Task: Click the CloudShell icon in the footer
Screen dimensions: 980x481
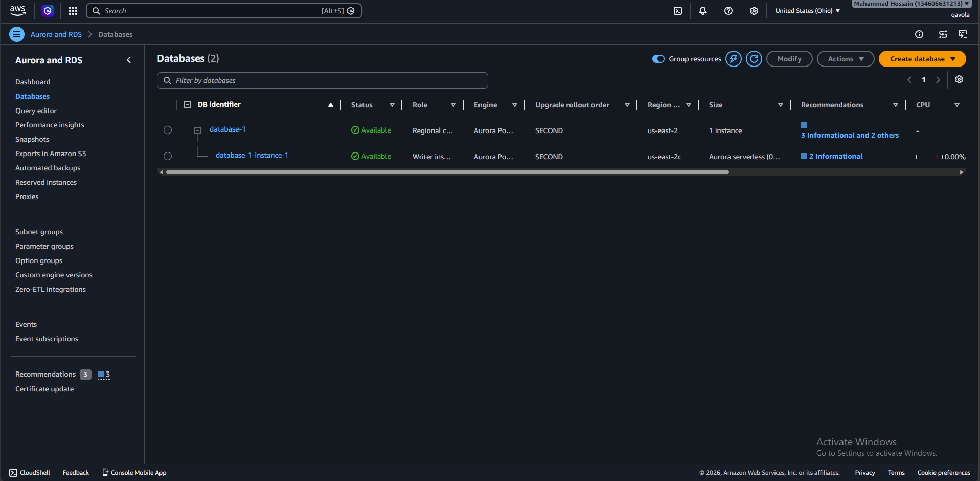Action: 13,473
